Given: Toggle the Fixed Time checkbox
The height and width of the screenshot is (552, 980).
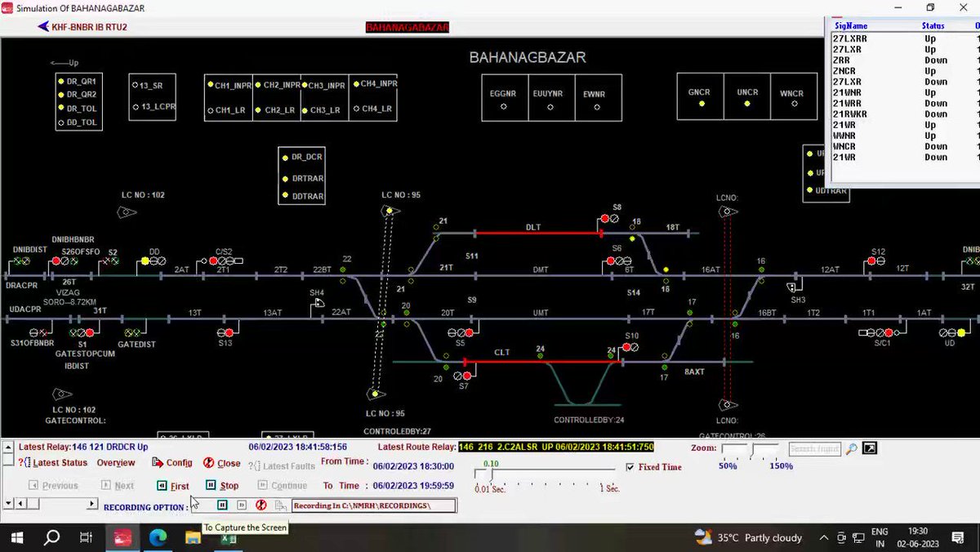Looking at the screenshot, I should [630, 467].
